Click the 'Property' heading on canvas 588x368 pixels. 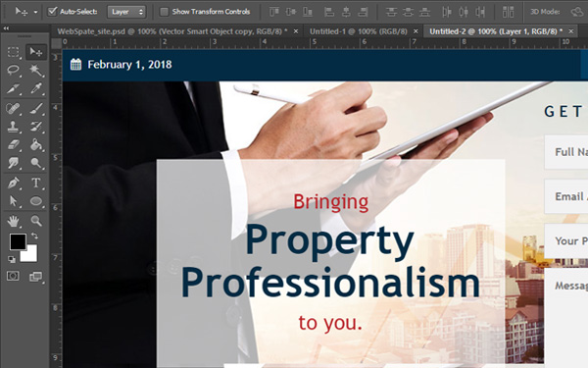329,241
